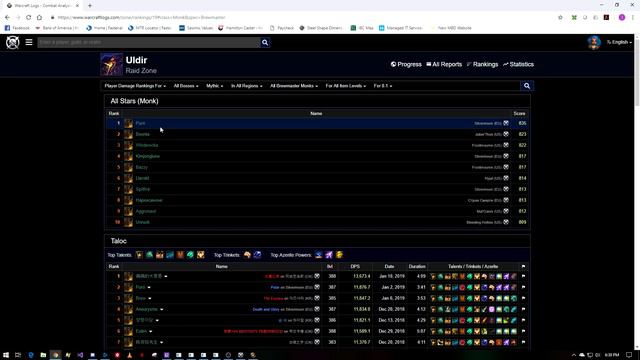Click the DPS column header in Taloc table
This screenshot has width=640, height=360.
pos(355,267)
